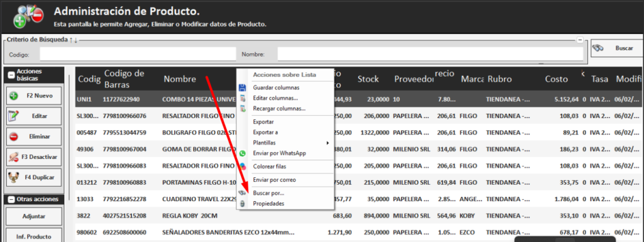The height and width of the screenshot is (242, 644).
Task: Select Exportar in the context menu
Action: coord(264,122)
